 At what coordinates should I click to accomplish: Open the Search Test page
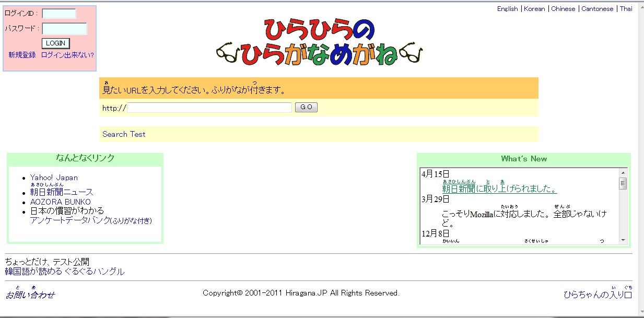pos(124,134)
